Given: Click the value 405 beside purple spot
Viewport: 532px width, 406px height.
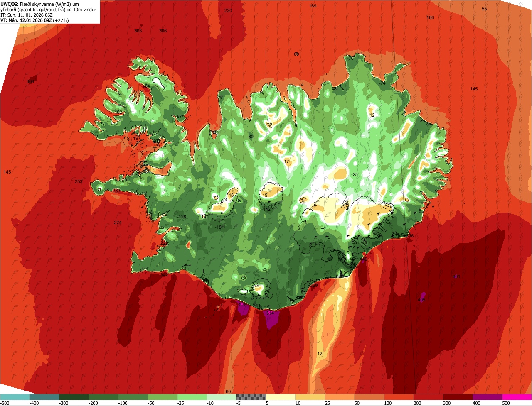Looking at the screenshot, I should click(x=421, y=300).
